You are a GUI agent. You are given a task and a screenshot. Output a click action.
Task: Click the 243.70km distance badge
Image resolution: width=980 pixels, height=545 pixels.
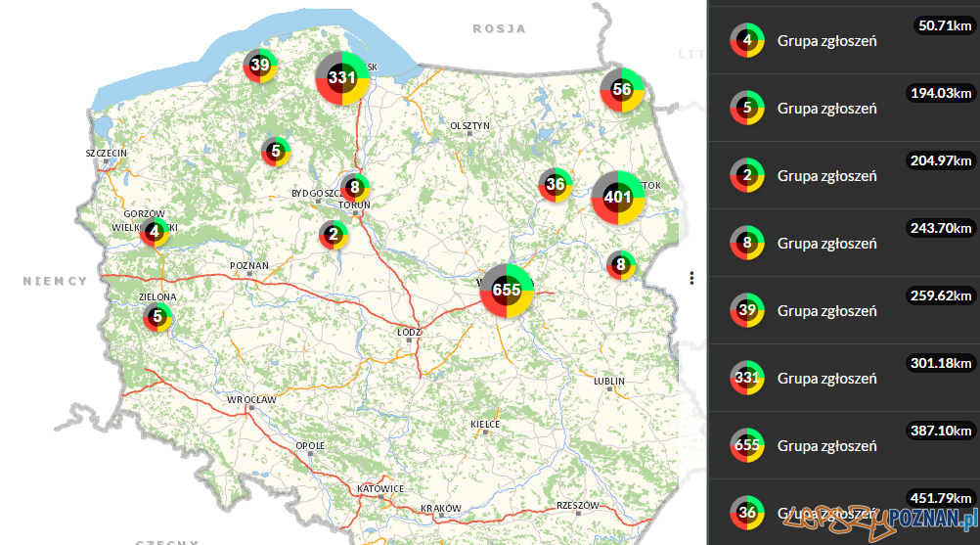[941, 228]
